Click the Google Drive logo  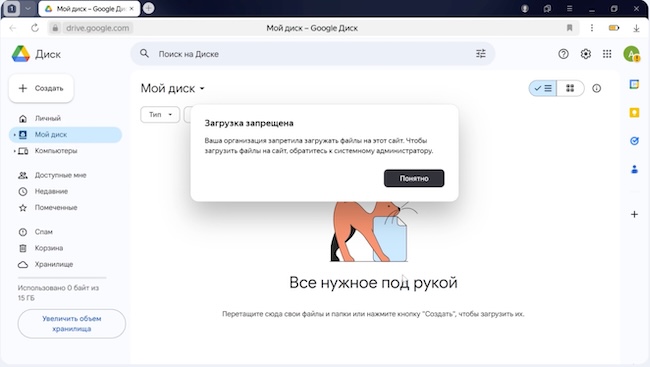tap(21, 54)
